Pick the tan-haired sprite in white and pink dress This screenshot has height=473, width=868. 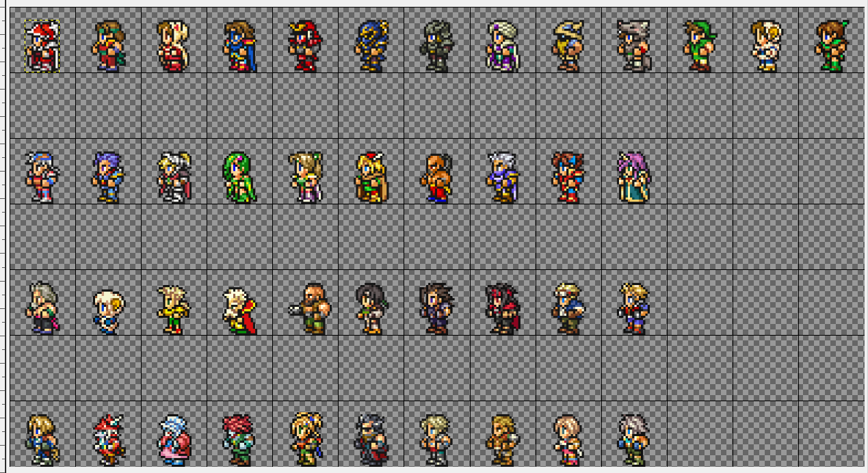tap(305, 178)
